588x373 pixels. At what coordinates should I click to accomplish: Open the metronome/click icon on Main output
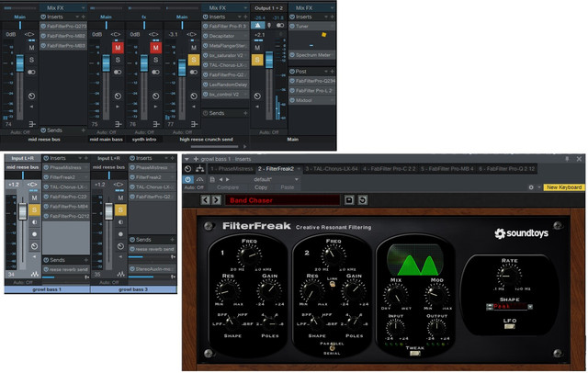(257, 25)
